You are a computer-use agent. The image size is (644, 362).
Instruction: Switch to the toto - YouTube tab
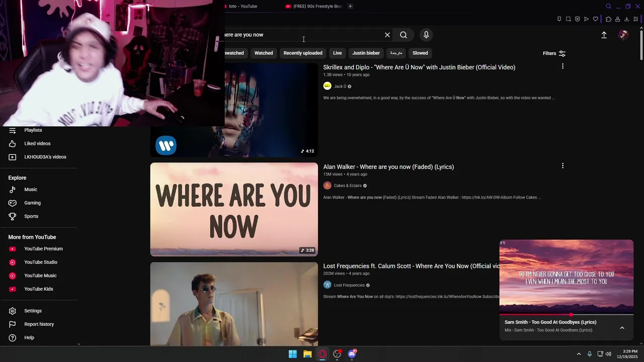243,6
